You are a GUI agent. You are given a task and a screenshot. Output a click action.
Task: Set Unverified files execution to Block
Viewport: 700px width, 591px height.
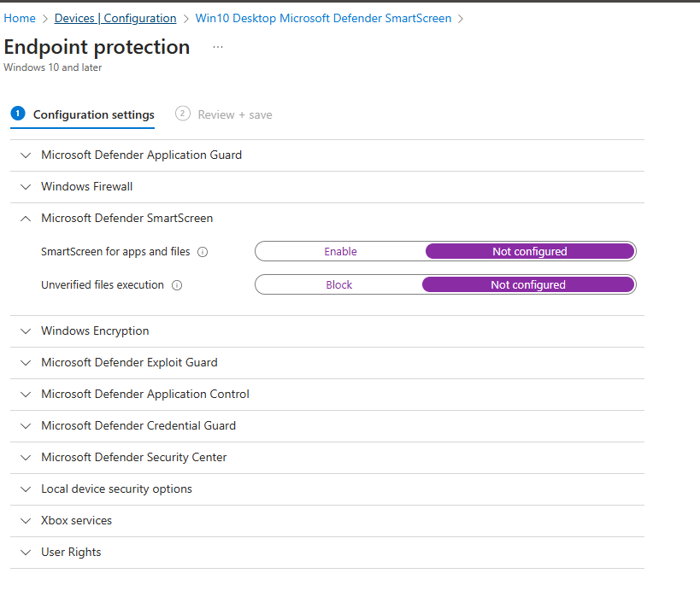[x=338, y=285]
